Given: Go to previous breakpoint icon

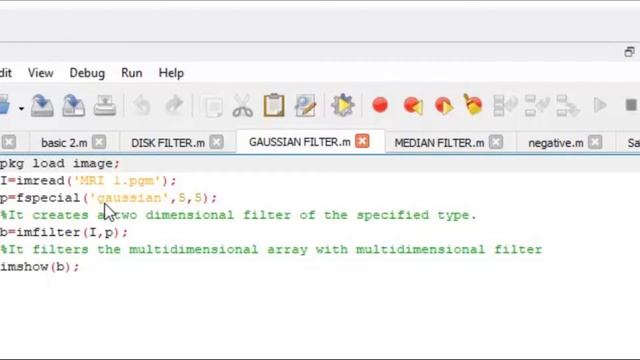Looking at the screenshot, I should (x=413, y=105).
